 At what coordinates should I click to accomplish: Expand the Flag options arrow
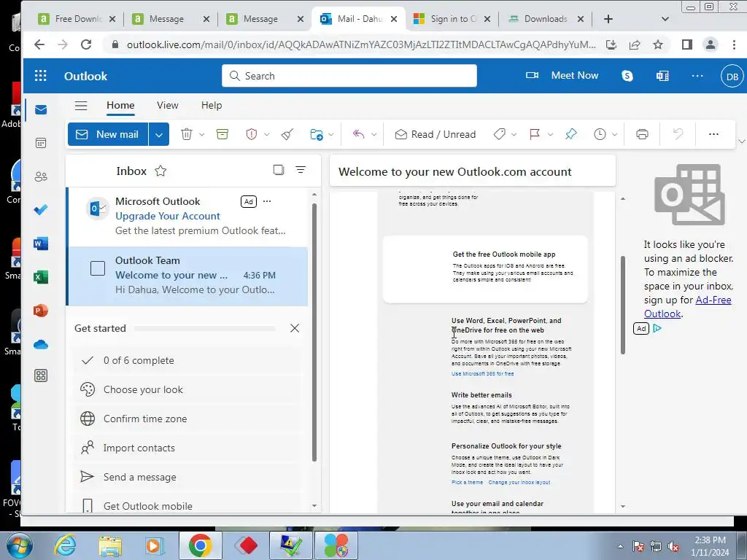(x=550, y=134)
